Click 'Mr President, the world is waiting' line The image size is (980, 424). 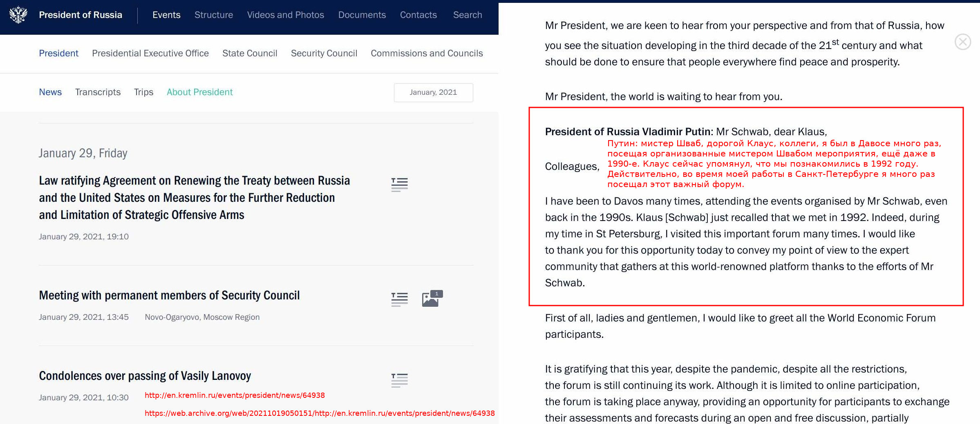click(664, 96)
